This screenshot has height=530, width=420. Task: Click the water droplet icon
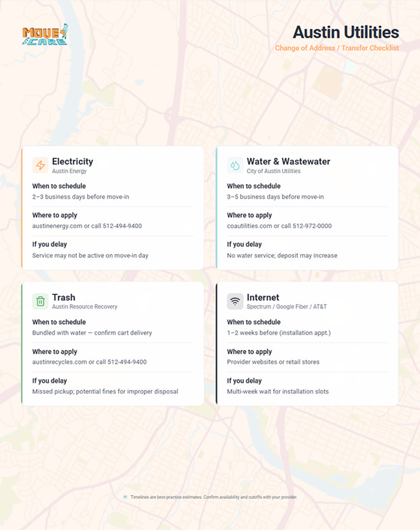(x=235, y=165)
